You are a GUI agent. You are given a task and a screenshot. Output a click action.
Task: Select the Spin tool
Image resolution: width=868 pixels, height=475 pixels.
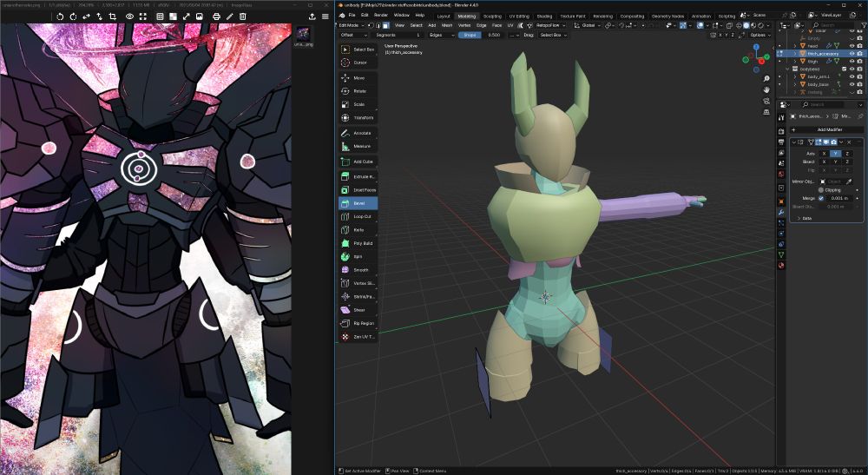pyautogui.click(x=358, y=256)
